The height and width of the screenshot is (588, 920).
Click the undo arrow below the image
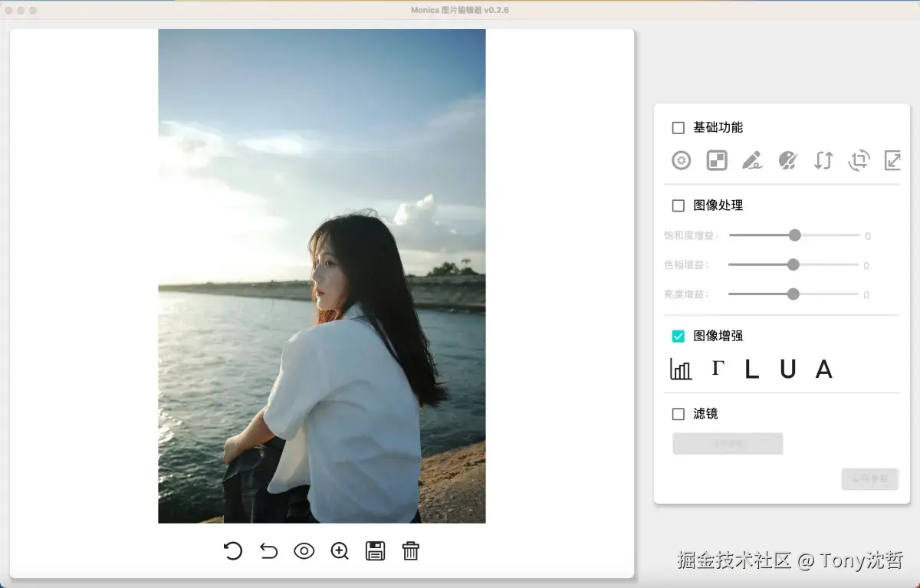268,551
